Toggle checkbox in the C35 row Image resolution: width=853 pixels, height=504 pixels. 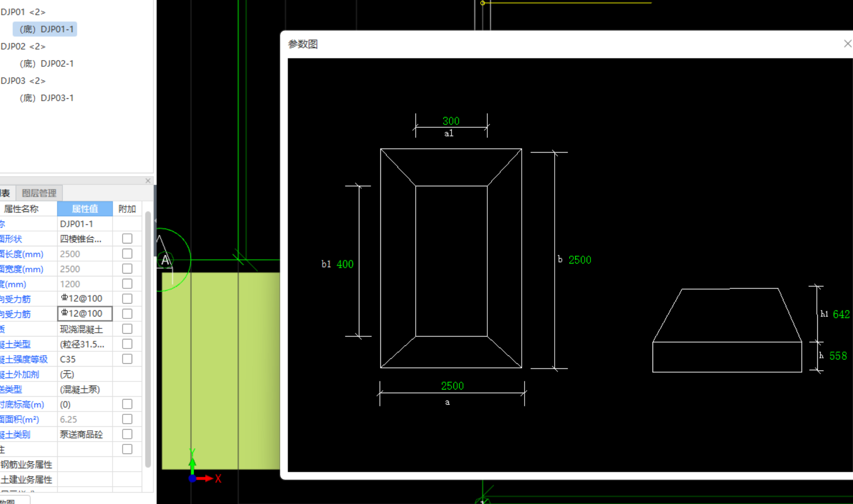point(127,359)
